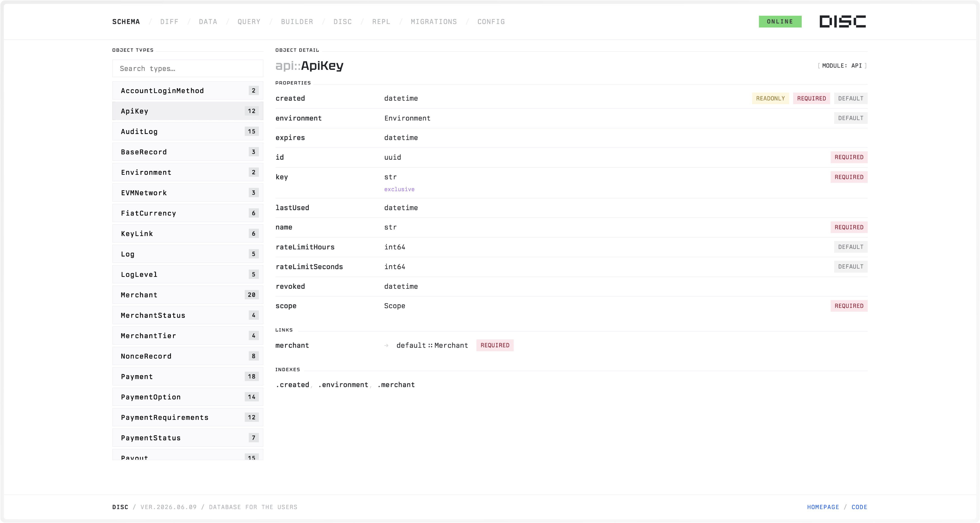Click the expires property name

click(290, 138)
